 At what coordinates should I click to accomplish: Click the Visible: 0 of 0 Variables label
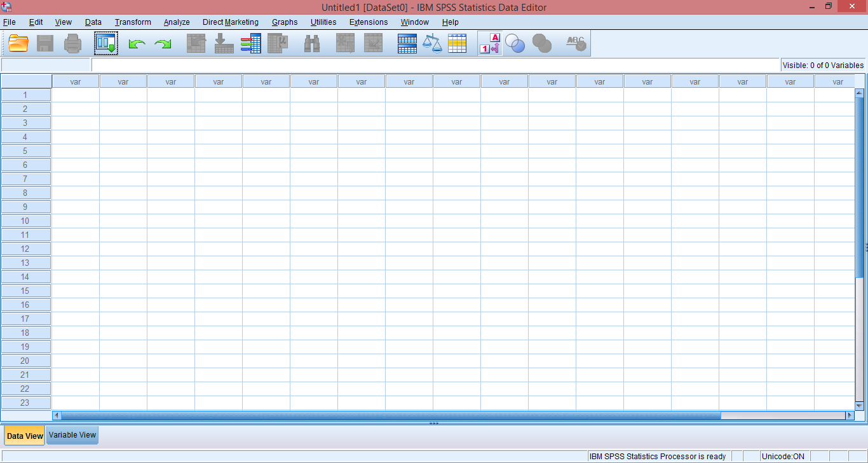(x=823, y=65)
